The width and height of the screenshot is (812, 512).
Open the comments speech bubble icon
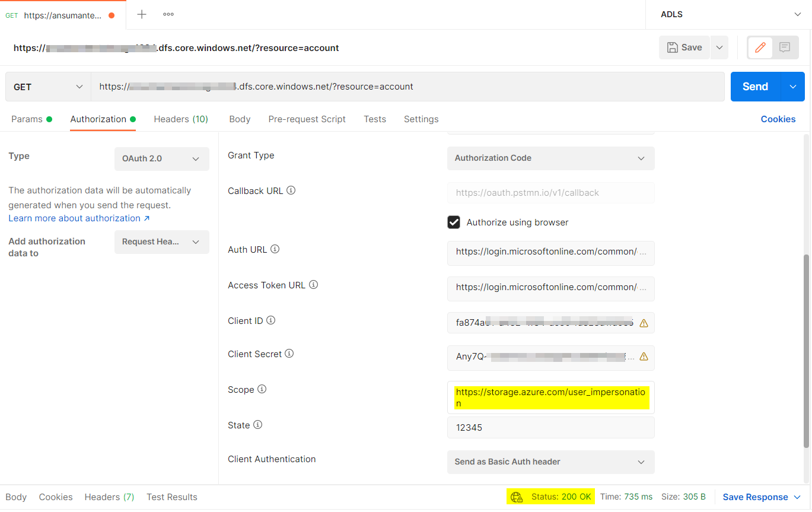(785, 47)
